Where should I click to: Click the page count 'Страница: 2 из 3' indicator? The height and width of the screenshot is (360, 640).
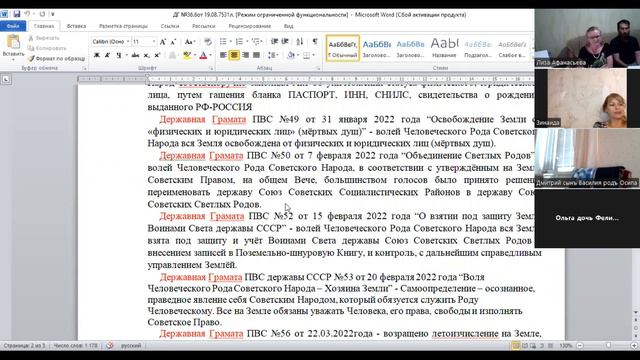pyautogui.click(x=24, y=346)
